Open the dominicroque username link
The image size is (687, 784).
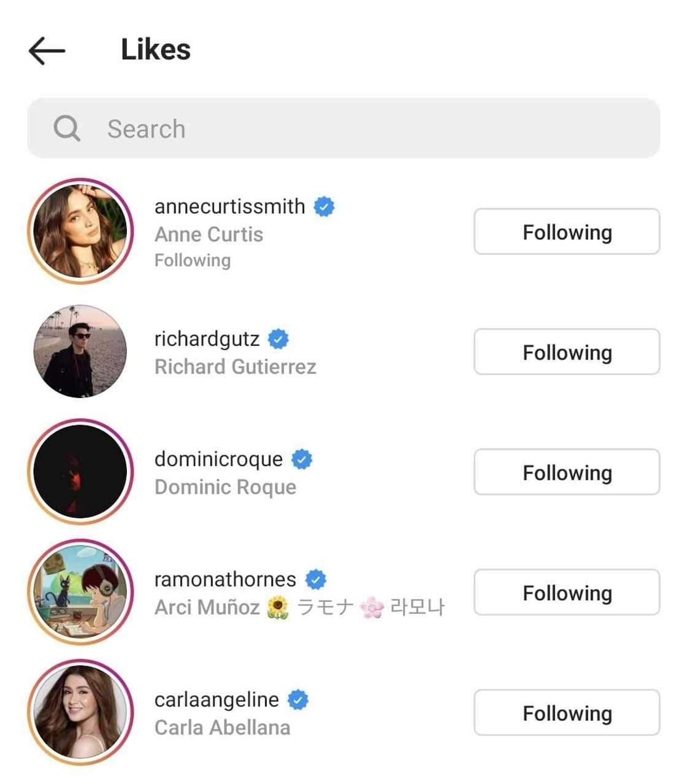tap(218, 459)
